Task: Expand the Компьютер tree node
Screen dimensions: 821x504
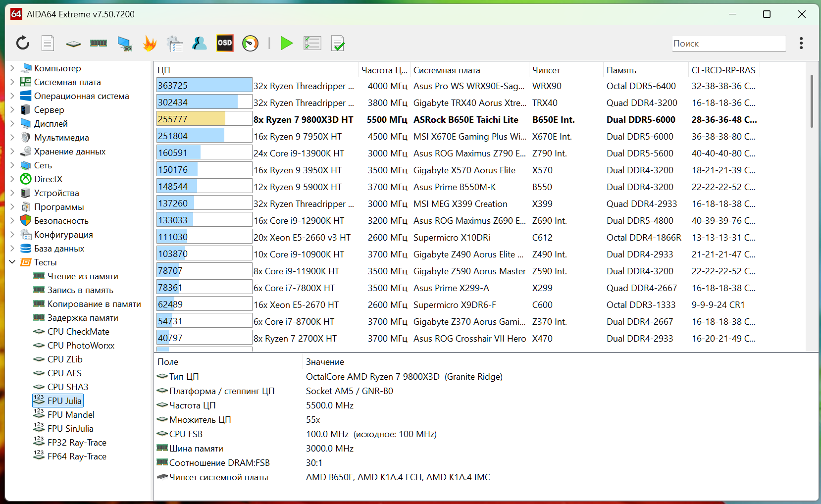Action: tap(12, 68)
